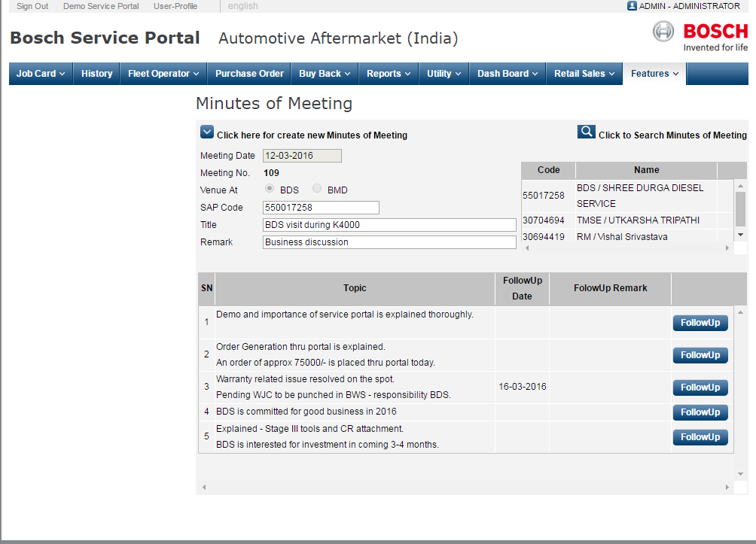This screenshot has width=756, height=544.
Task: Click the attendee list scroll right arrow
Action: pyautogui.click(x=727, y=248)
